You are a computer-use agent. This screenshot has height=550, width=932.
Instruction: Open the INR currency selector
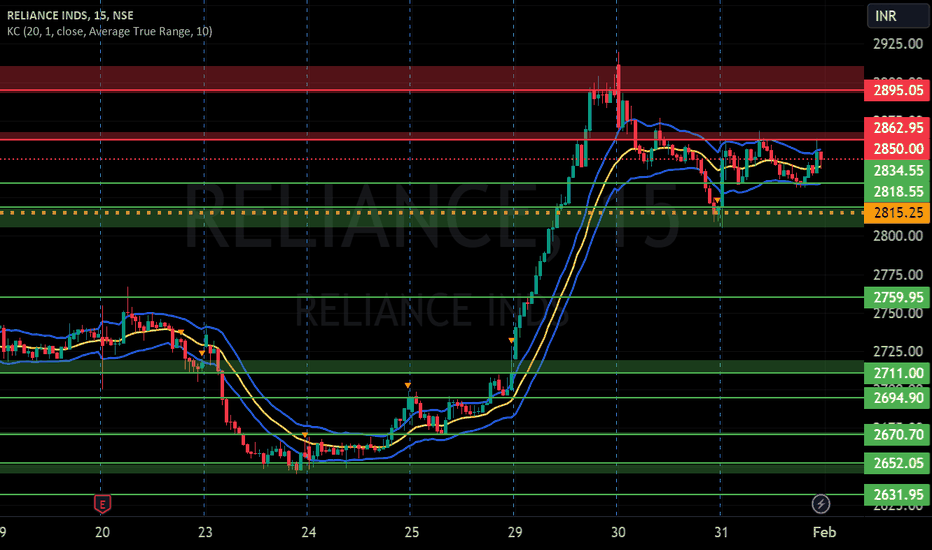click(897, 15)
